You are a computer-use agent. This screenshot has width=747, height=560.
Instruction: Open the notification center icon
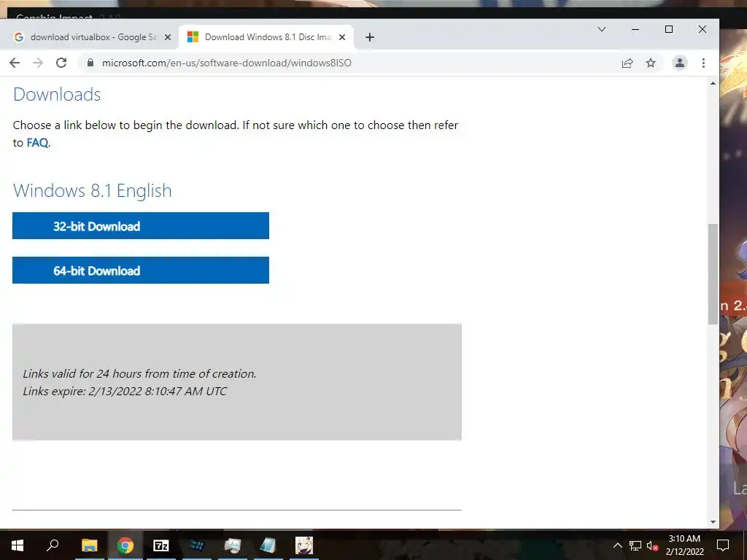point(723,545)
